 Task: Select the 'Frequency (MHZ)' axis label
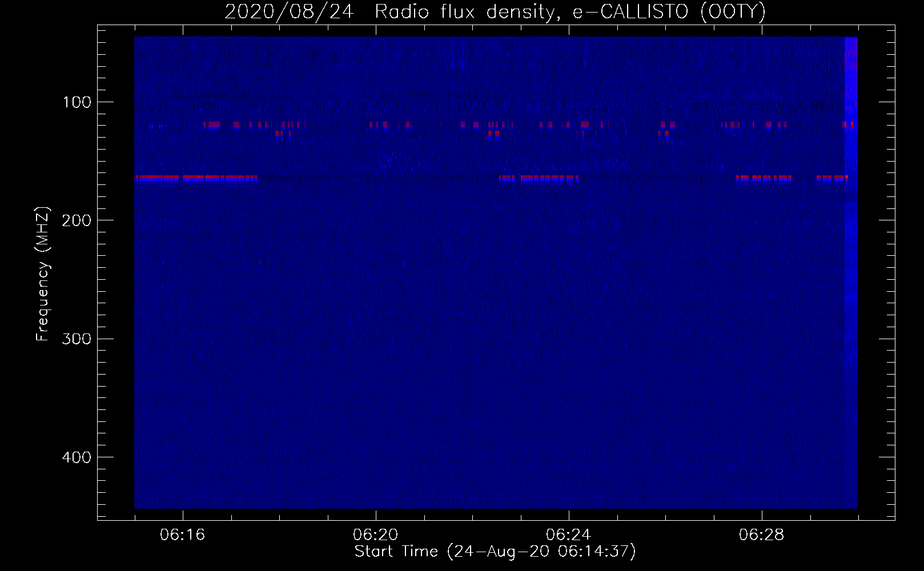click(x=43, y=274)
